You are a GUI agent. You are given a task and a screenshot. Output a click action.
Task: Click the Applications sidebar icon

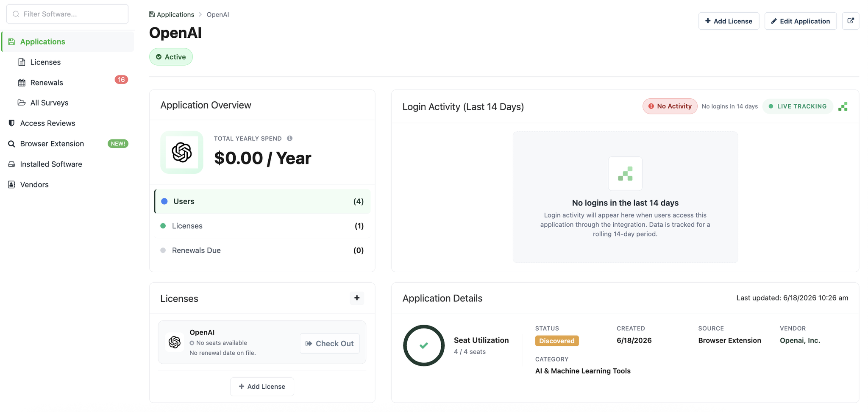click(11, 42)
